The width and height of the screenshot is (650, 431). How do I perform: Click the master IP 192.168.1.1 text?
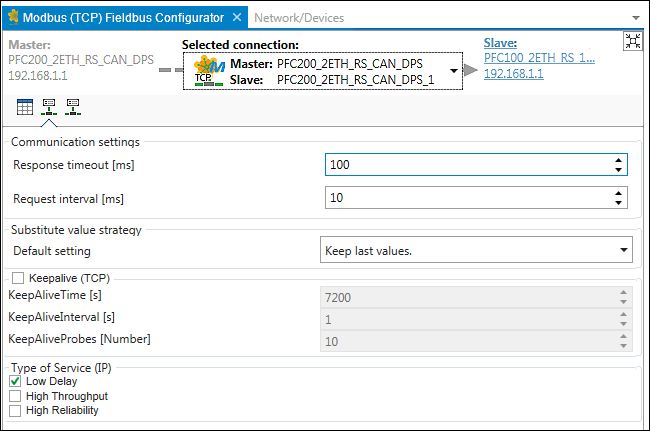pyautogui.click(x=38, y=76)
